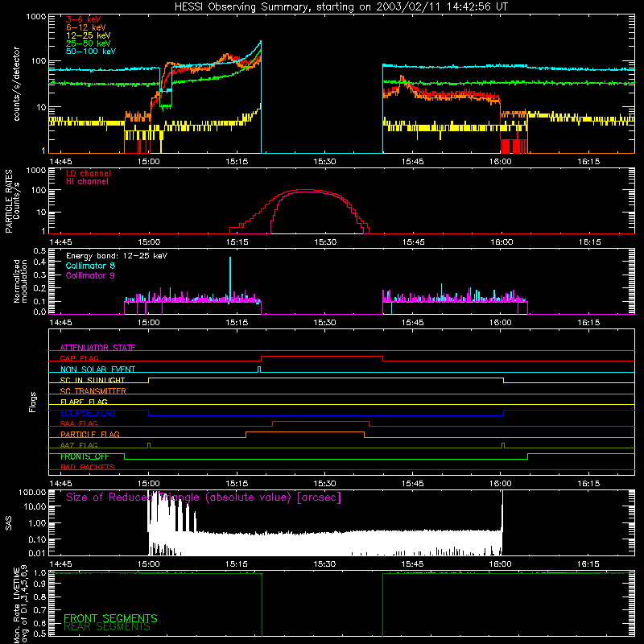Select the Collimator 8 legend label
The image size is (644, 644).
click(x=90, y=266)
